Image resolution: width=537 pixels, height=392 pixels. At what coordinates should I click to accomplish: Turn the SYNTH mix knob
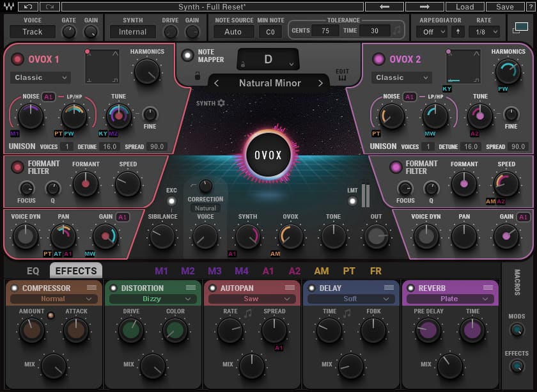[x=247, y=237]
